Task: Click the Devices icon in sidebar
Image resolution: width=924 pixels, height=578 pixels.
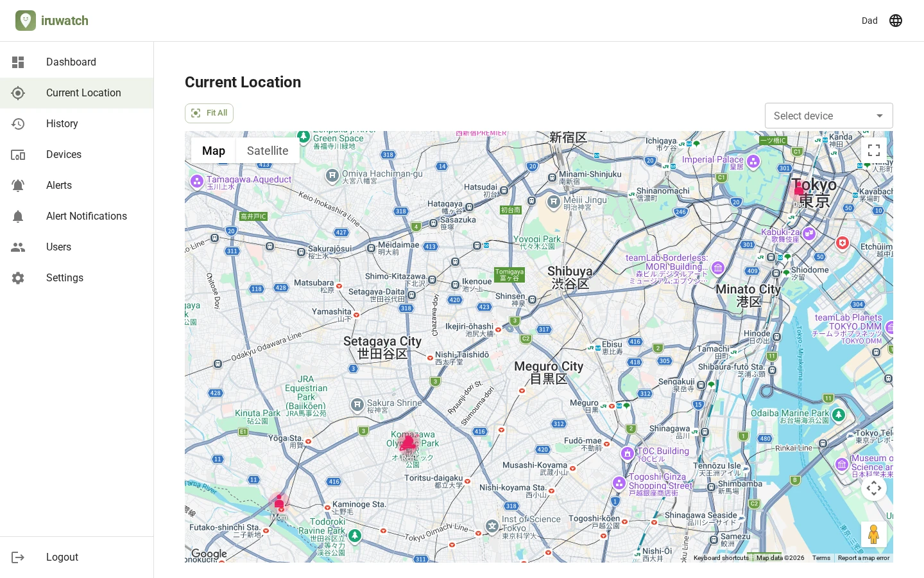Action: (x=18, y=155)
